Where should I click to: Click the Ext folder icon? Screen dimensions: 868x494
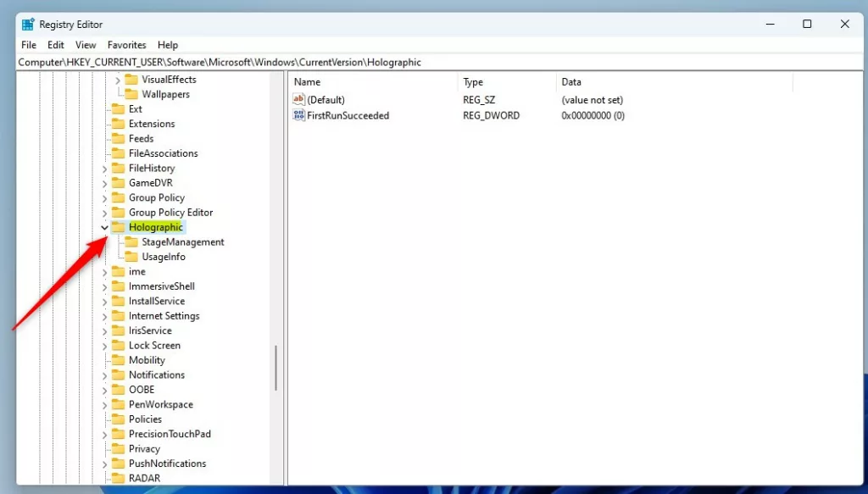coord(118,109)
